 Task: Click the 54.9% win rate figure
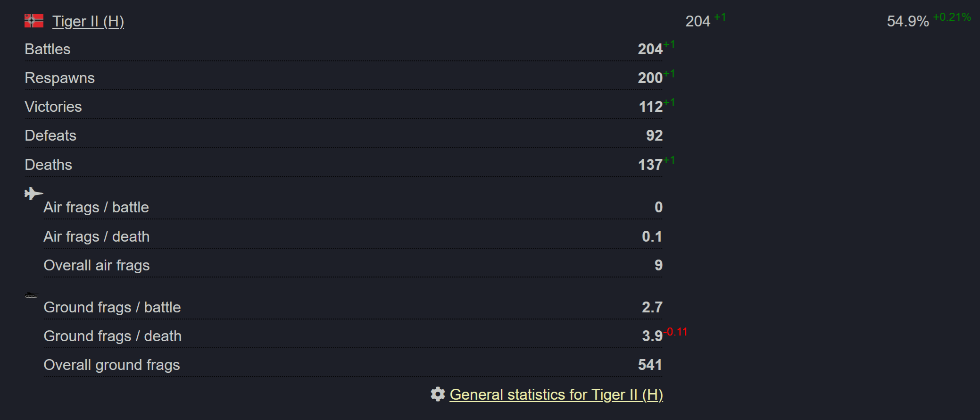point(908,21)
